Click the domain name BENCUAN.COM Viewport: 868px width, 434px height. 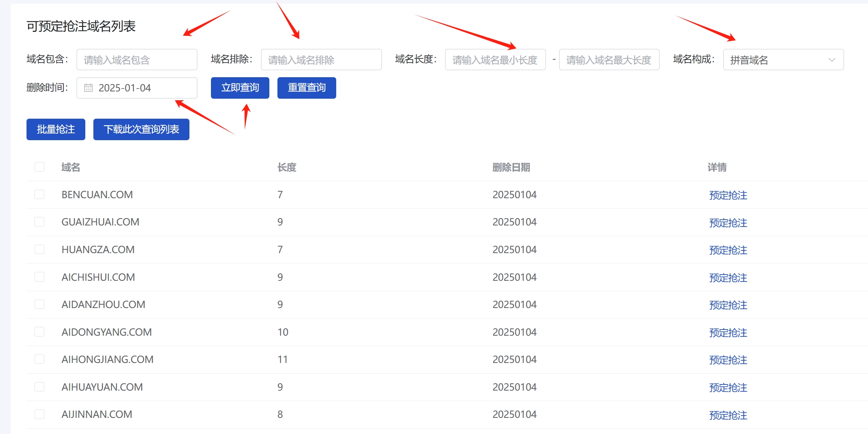[97, 195]
